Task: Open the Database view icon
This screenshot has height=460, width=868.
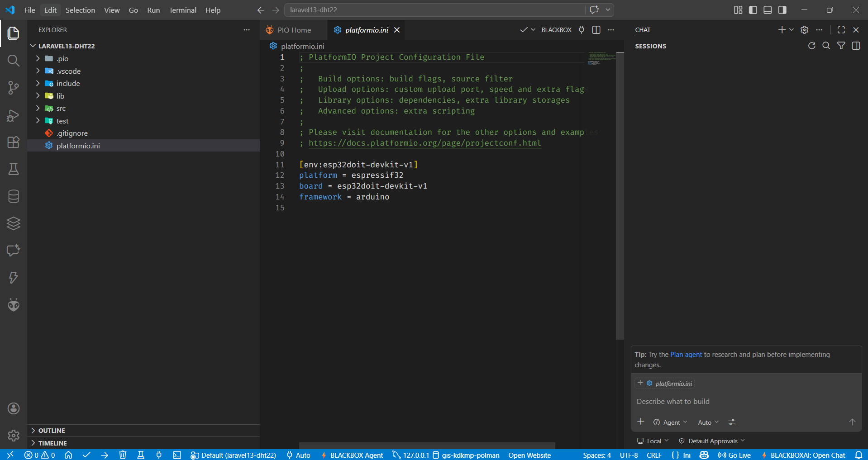Action: click(14, 196)
